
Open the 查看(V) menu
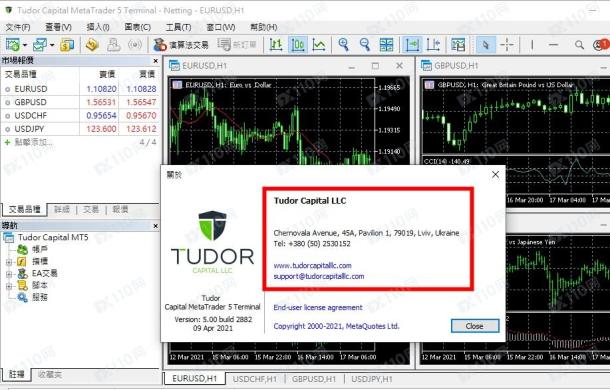click(58, 27)
